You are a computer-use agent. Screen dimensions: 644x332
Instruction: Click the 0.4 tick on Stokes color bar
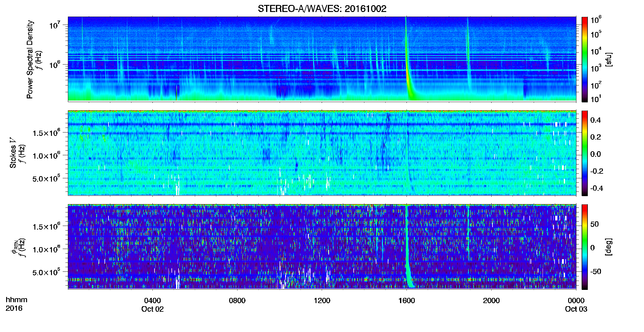coord(595,120)
